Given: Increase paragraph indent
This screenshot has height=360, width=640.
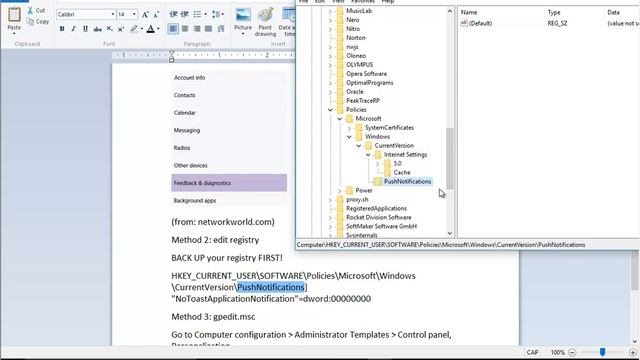Looking at the screenshot, I should click(185, 15).
